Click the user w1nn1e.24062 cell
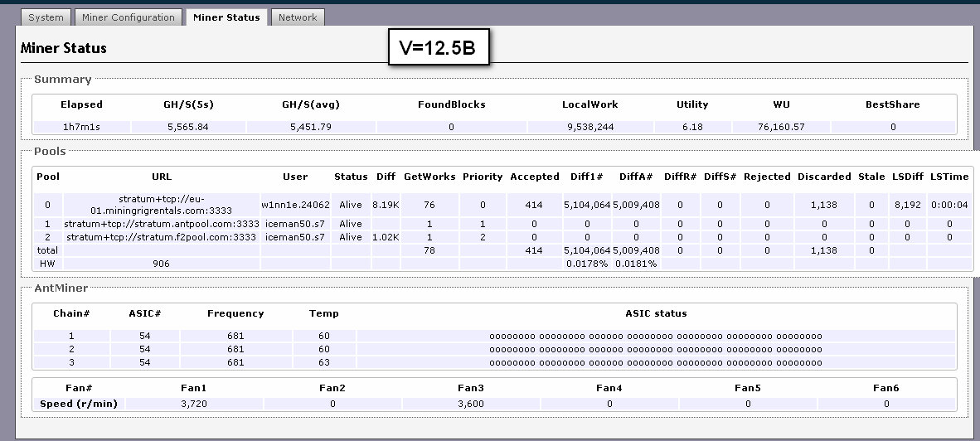980x441 pixels. pyautogui.click(x=295, y=205)
